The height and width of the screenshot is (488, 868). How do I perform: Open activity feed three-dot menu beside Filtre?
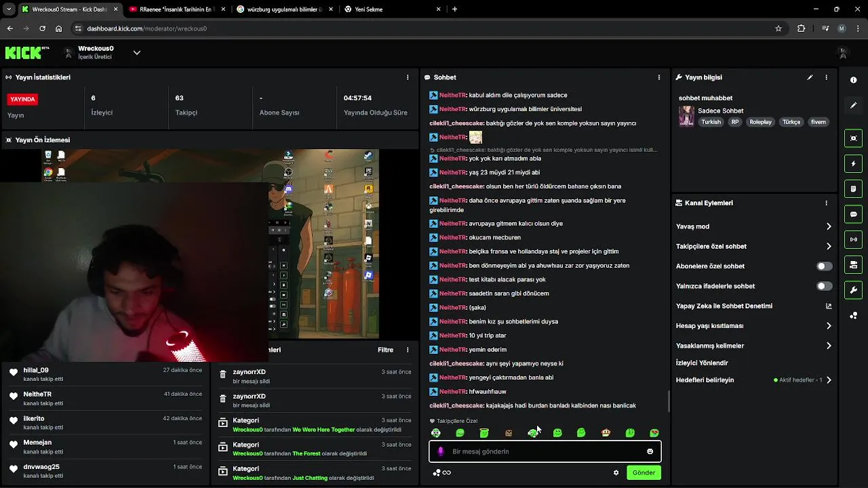[x=408, y=350]
